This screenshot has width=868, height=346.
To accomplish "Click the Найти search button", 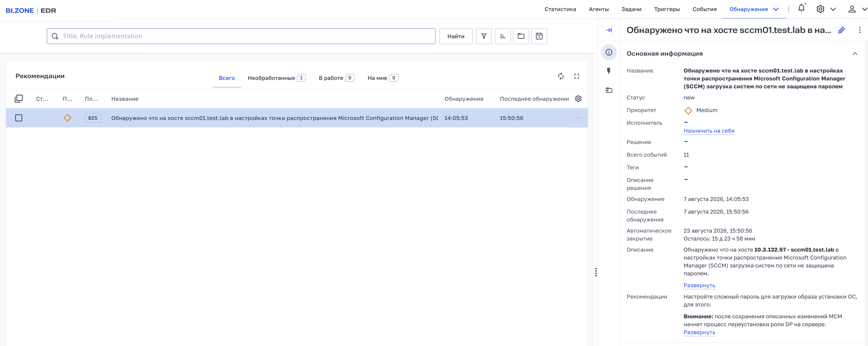I will pos(456,36).
